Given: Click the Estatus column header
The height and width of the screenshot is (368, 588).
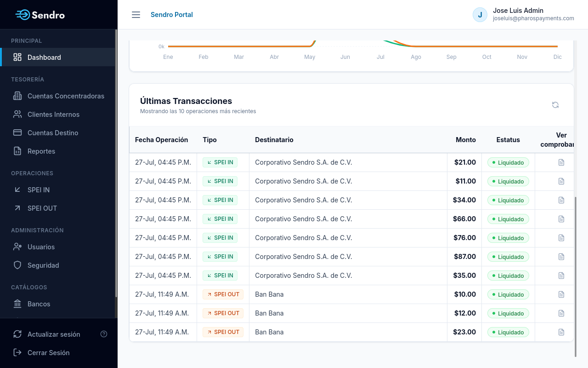Looking at the screenshot, I should point(508,140).
